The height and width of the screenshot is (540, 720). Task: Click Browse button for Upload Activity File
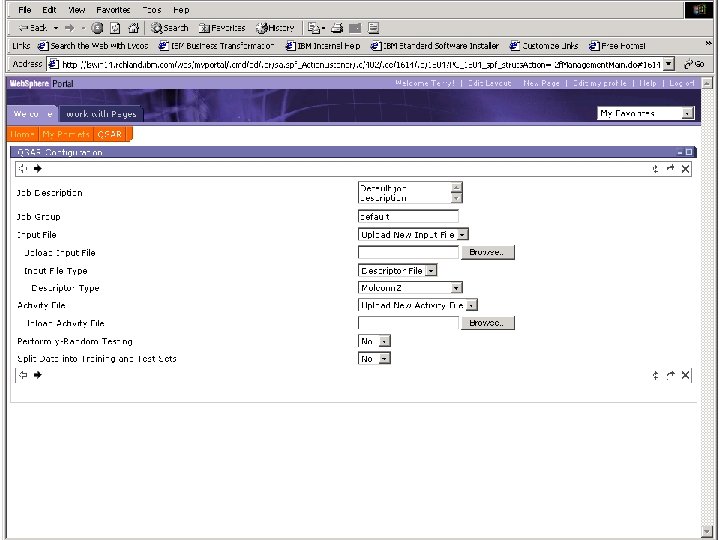pyautogui.click(x=488, y=323)
